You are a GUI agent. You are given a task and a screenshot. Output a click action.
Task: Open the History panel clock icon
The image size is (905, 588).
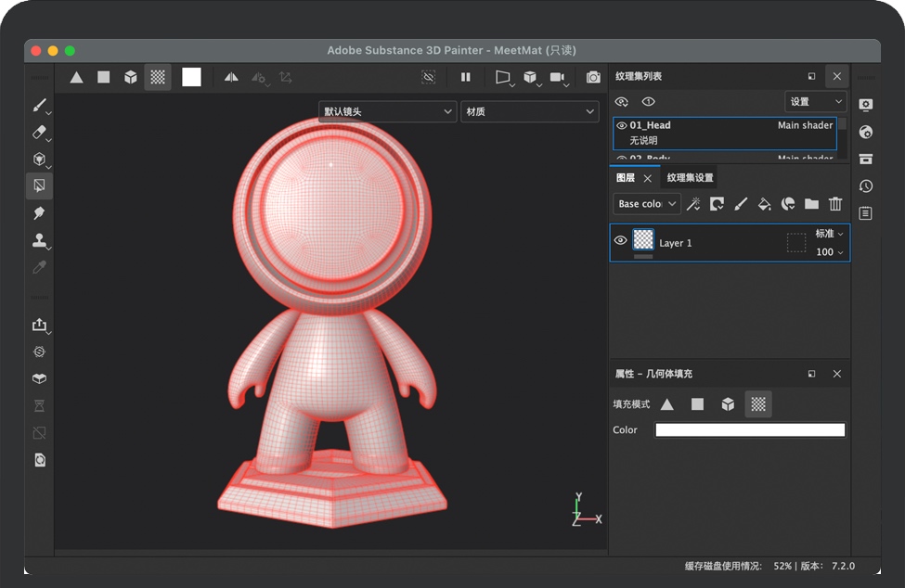click(x=865, y=186)
